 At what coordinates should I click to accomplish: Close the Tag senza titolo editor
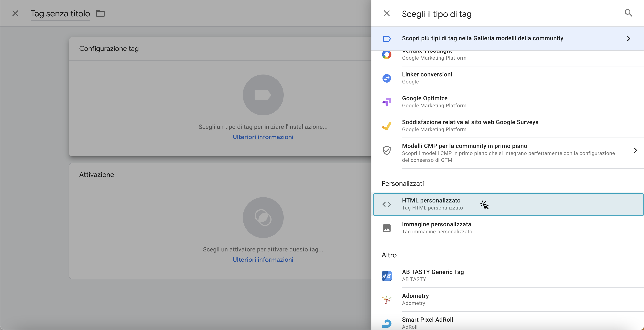pos(15,13)
